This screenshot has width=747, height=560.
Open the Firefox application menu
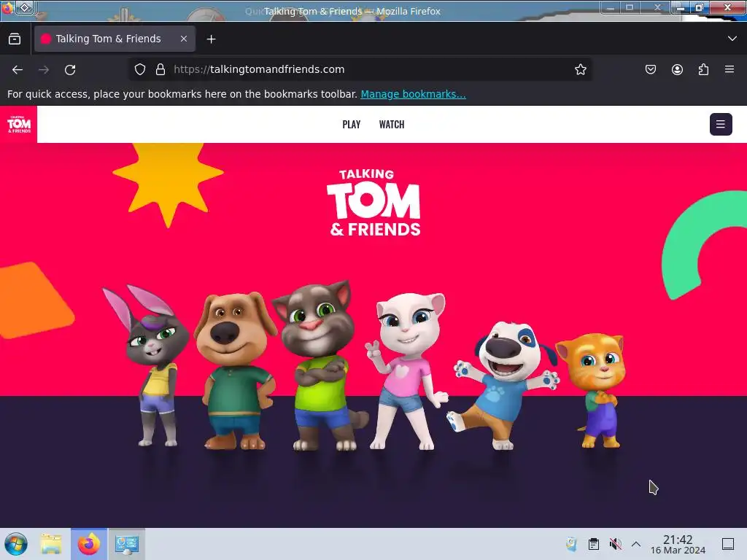729,69
